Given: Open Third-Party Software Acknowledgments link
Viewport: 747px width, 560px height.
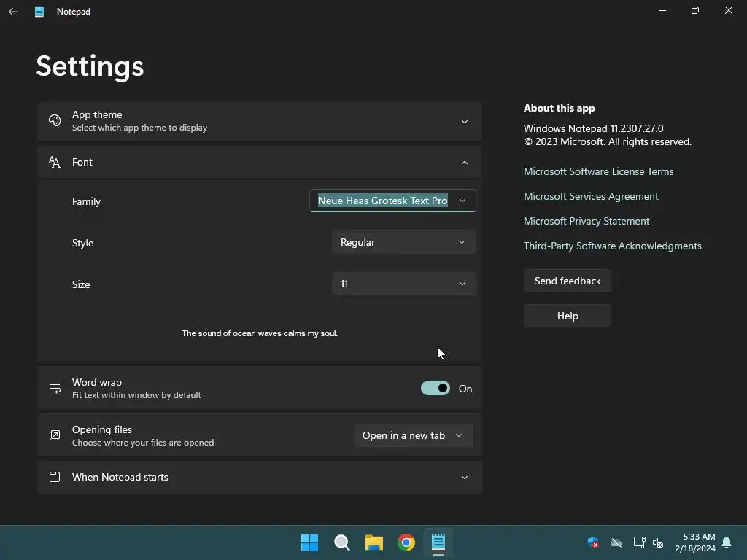Looking at the screenshot, I should [x=612, y=246].
